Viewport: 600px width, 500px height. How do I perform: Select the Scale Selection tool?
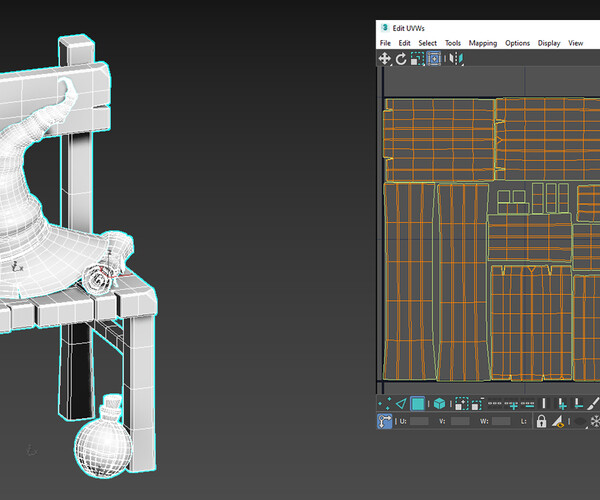[417, 59]
